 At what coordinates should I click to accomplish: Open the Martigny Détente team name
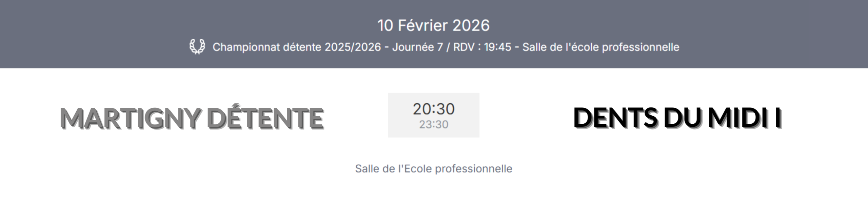pyautogui.click(x=192, y=118)
